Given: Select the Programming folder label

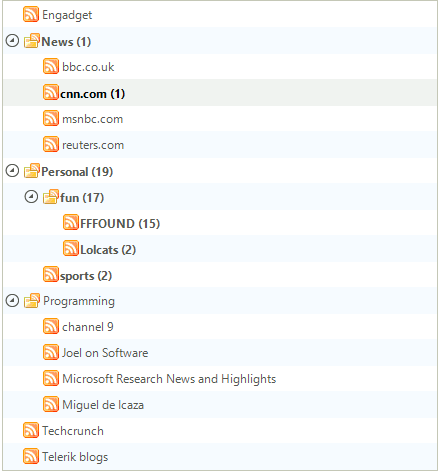Looking at the screenshot, I should (79, 301).
